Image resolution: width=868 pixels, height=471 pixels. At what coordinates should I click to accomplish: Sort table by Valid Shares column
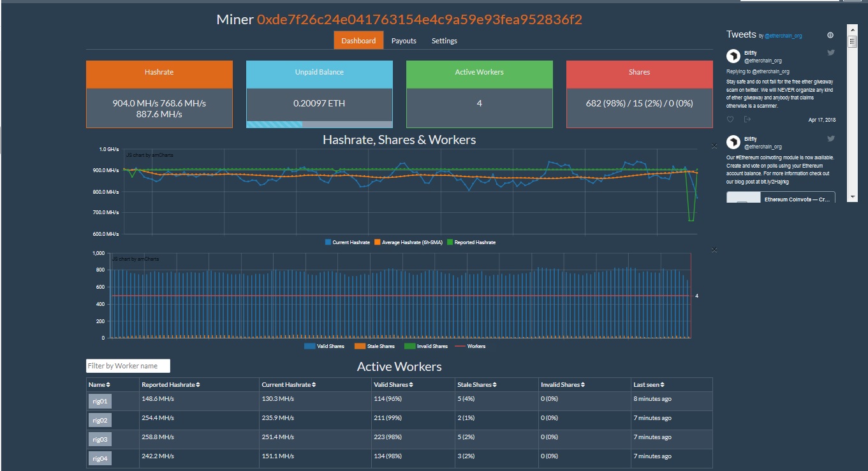pyautogui.click(x=392, y=385)
